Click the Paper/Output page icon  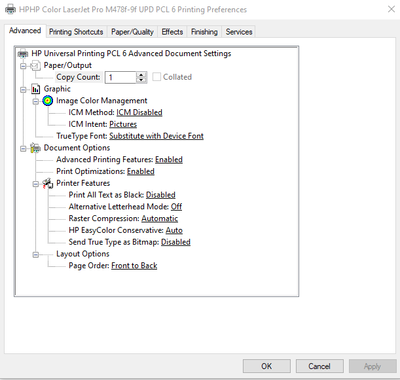coord(36,66)
